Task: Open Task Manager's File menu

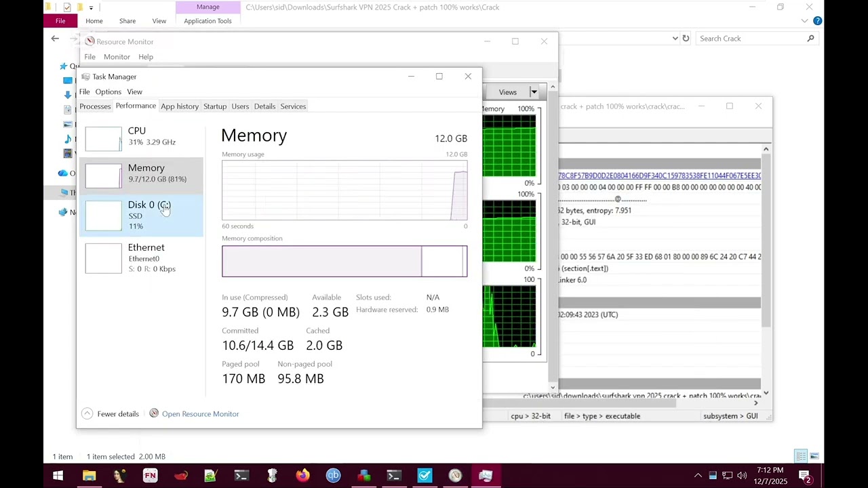Action: 84,91
